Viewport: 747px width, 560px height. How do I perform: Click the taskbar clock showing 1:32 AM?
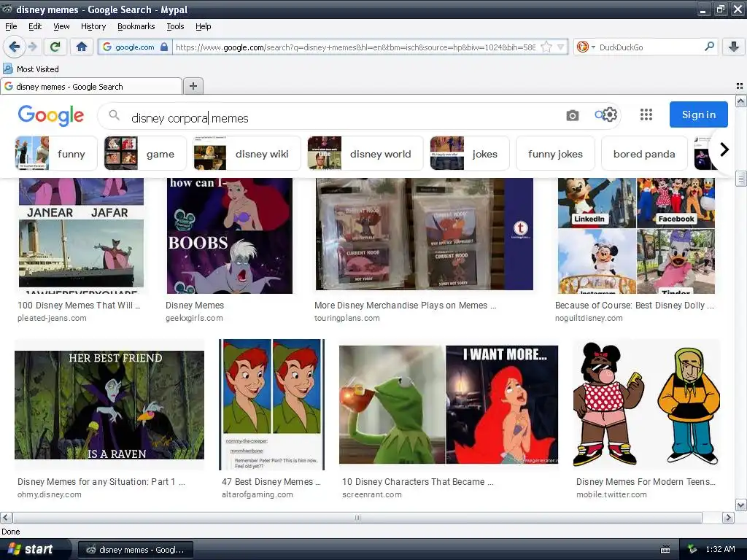(720, 549)
